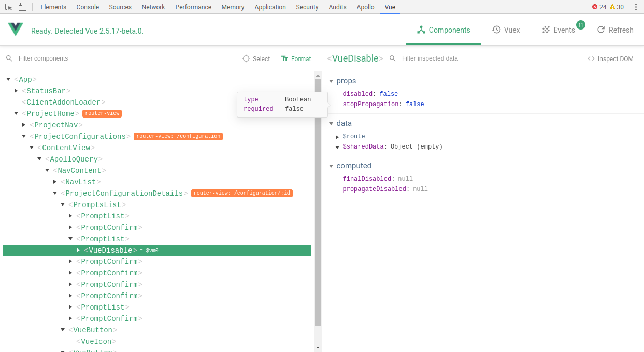Select the VueButton above VueIcon
Viewport: 644px width, 352px height.
point(93,330)
